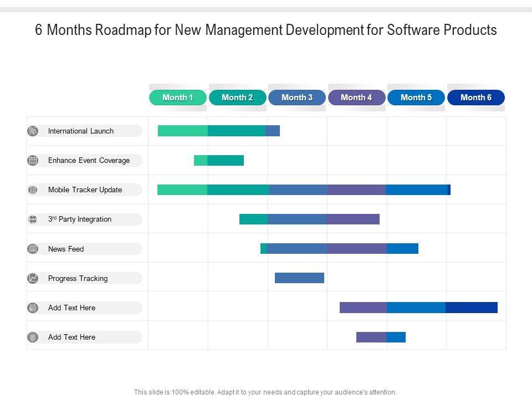Select the Progress Tracking label
The width and height of the screenshot is (532, 399).
(x=78, y=278)
